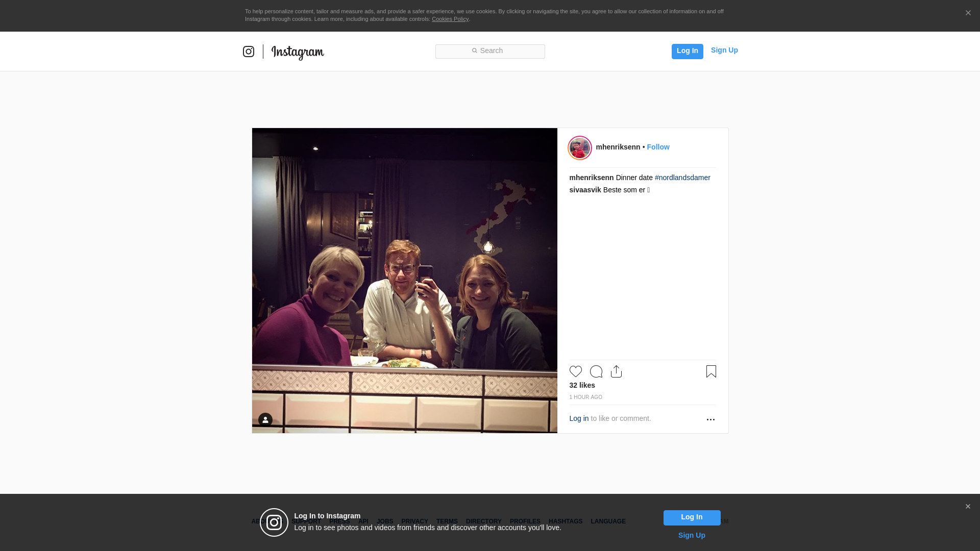Viewport: 980px width, 551px height.
Task: Follow the mhenriksenn account
Action: point(658,147)
